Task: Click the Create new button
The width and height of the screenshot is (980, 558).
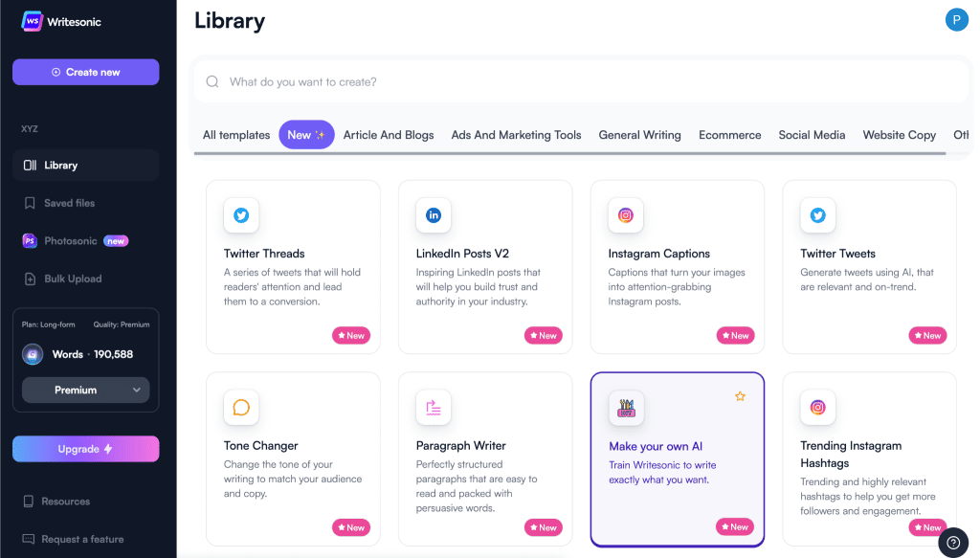Action: pos(85,72)
